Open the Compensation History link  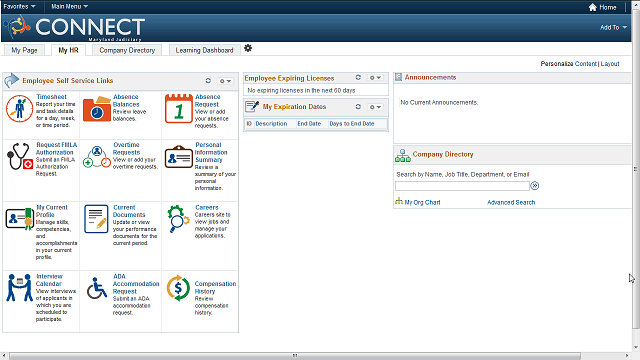[215, 287]
